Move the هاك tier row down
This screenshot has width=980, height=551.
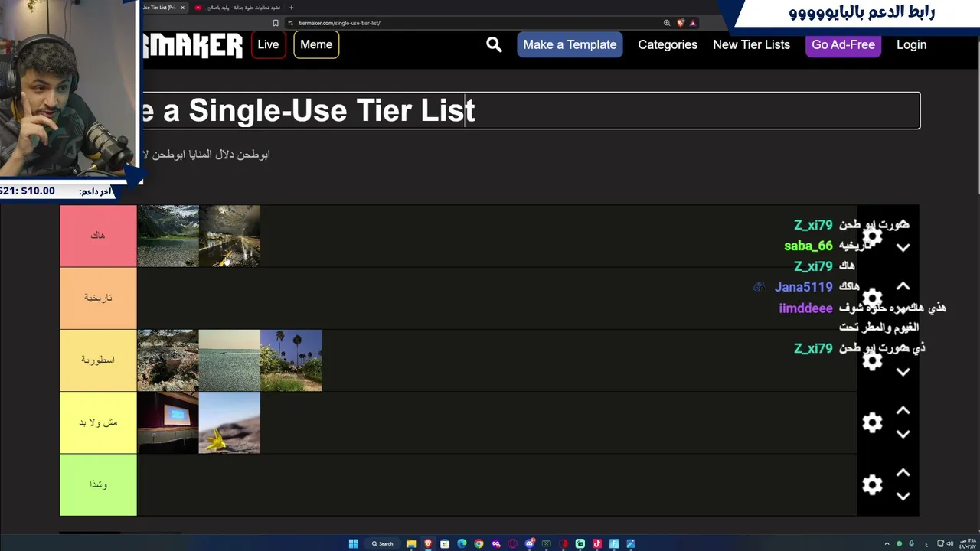903,247
